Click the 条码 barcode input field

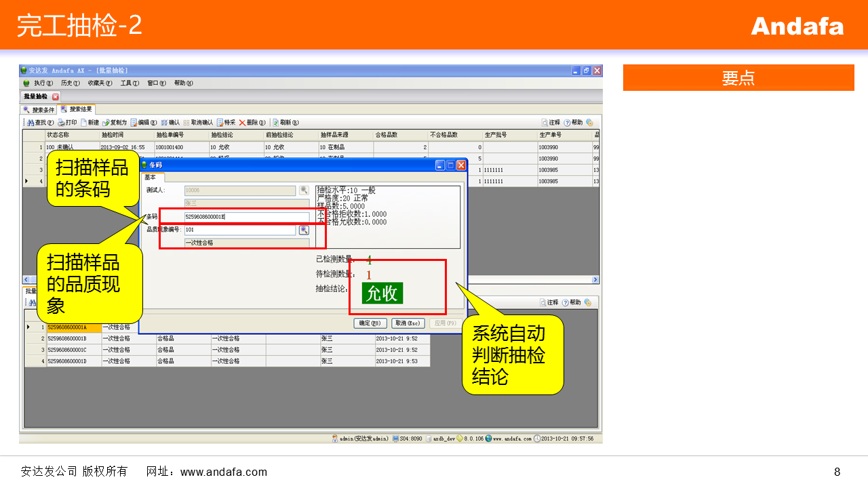coord(246,217)
